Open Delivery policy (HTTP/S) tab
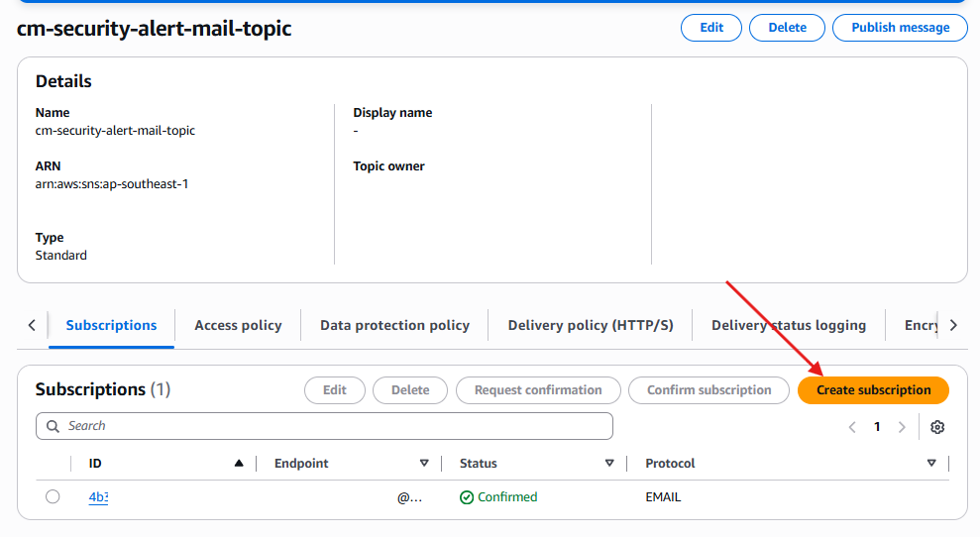Screen dimensions: 980x537 (x=591, y=325)
